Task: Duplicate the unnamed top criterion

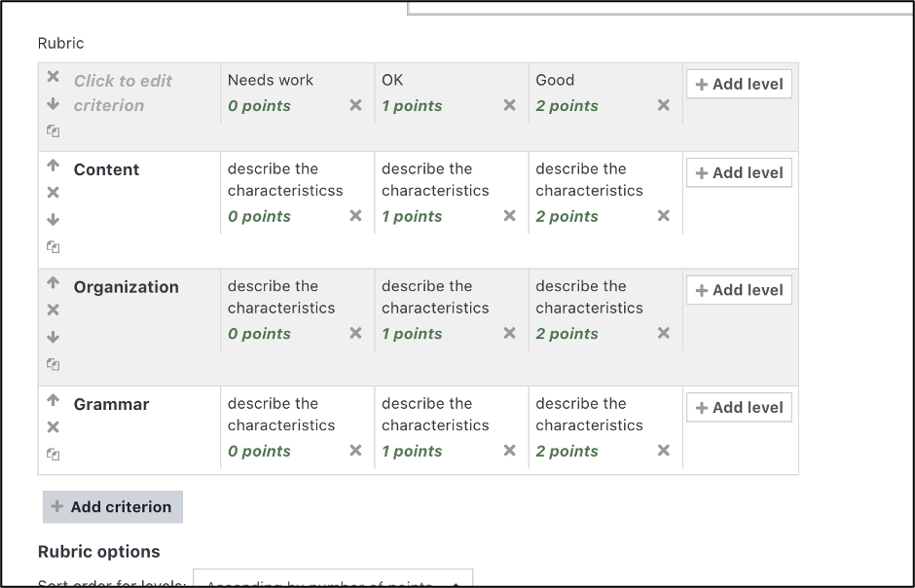Action: click(x=52, y=129)
